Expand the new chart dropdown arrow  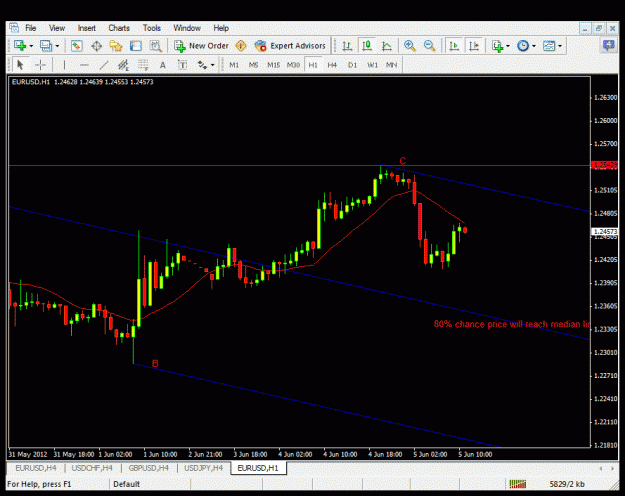(31, 46)
